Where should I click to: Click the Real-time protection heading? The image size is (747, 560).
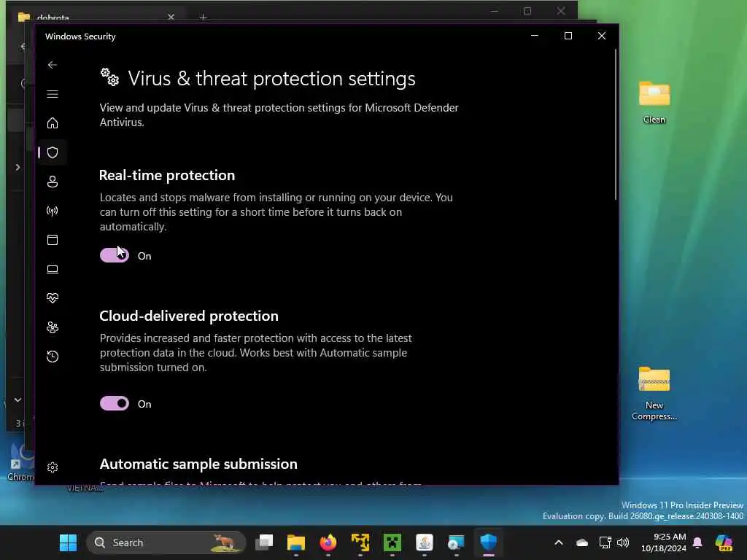[x=167, y=175]
